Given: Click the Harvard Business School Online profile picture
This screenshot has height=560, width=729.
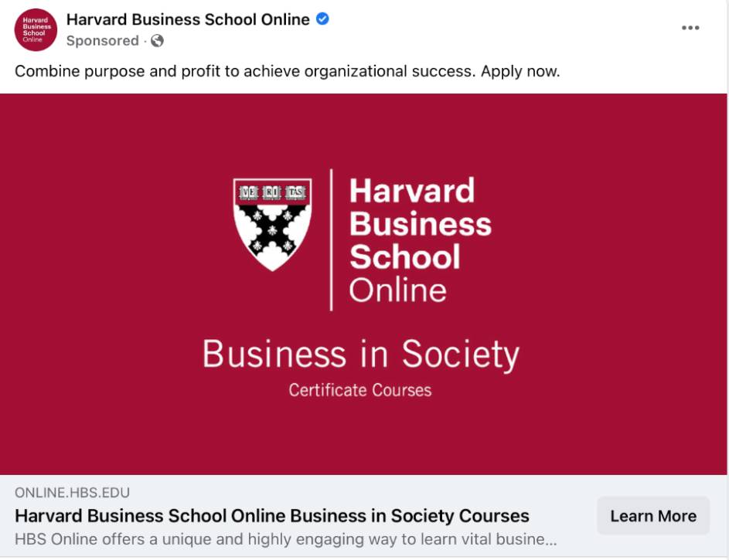Looking at the screenshot, I should (36, 29).
